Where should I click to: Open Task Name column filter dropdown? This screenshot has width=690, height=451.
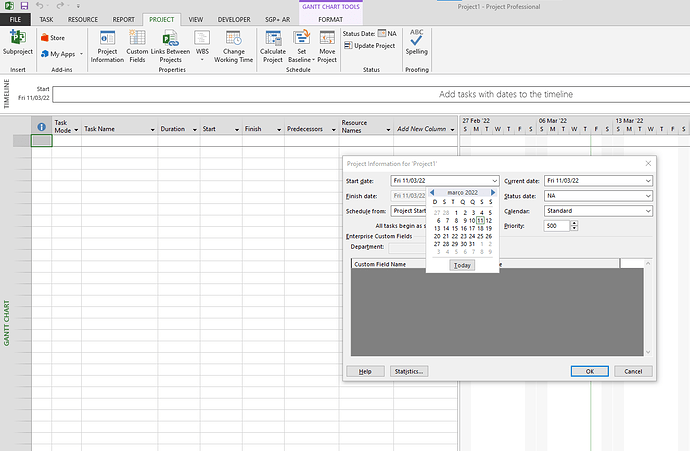point(153,130)
